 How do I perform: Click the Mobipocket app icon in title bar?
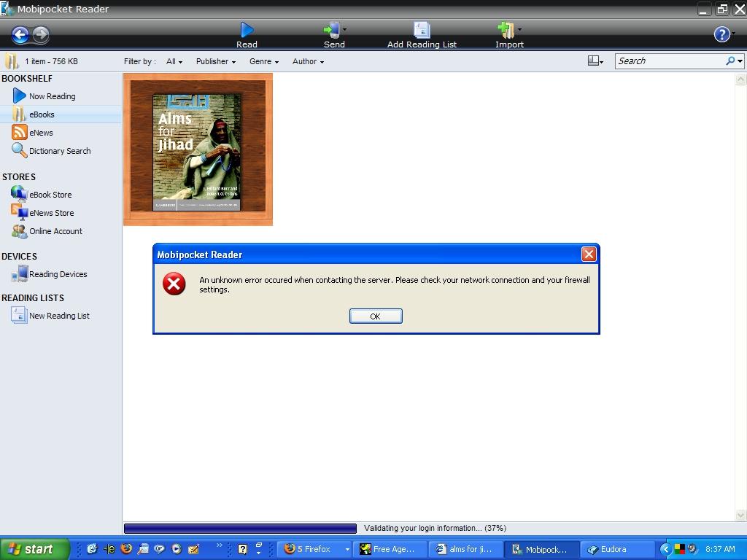7,9
